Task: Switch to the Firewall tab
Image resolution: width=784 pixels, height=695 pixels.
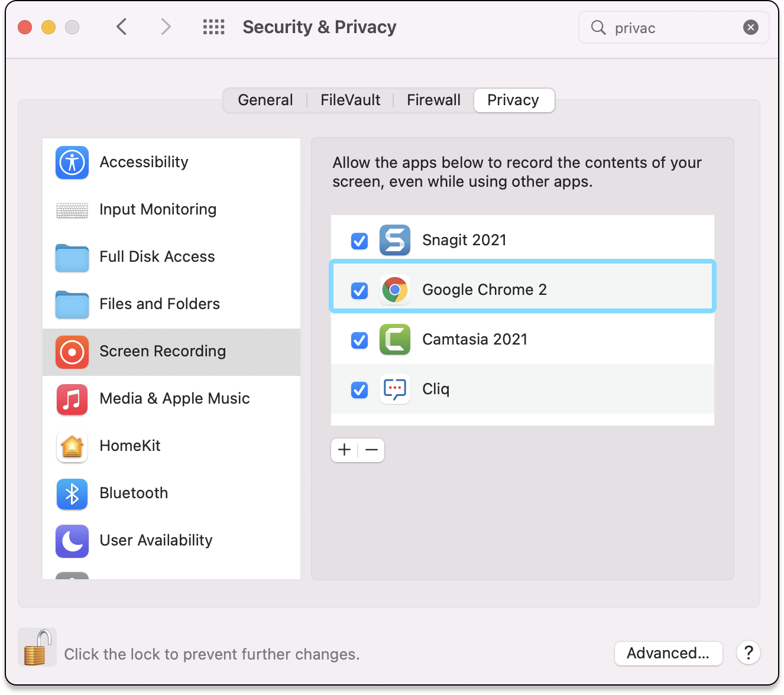Action: click(x=434, y=100)
